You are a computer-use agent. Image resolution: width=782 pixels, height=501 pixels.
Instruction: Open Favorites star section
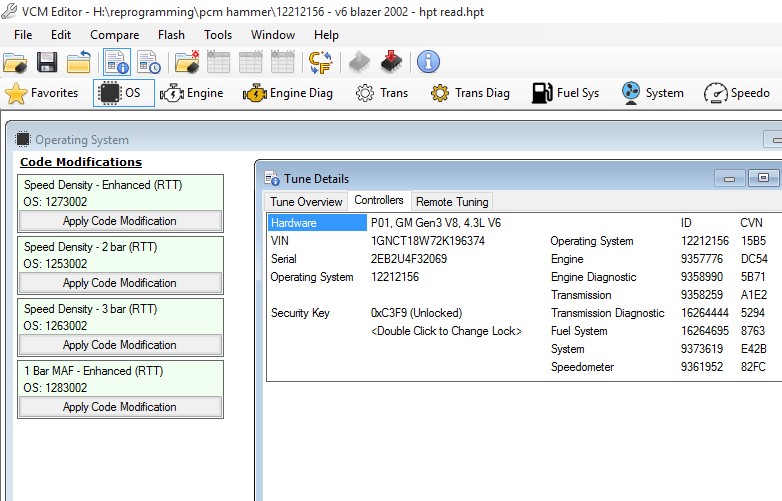42,93
